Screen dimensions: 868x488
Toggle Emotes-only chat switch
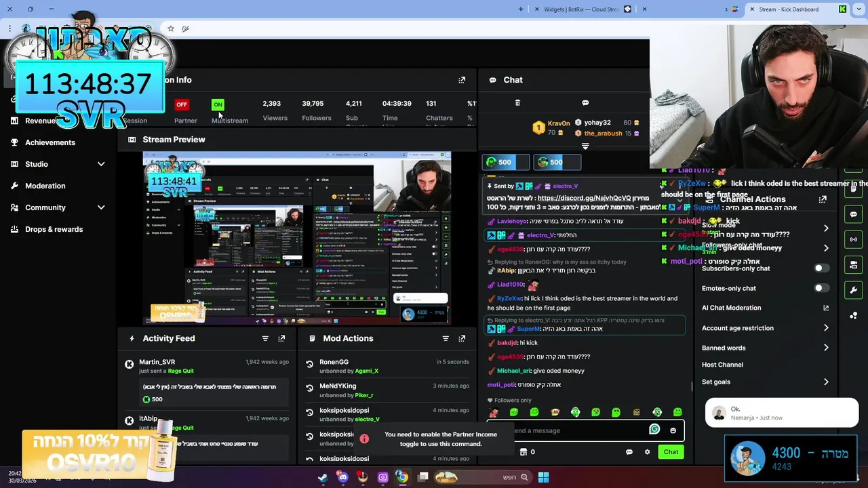click(821, 288)
